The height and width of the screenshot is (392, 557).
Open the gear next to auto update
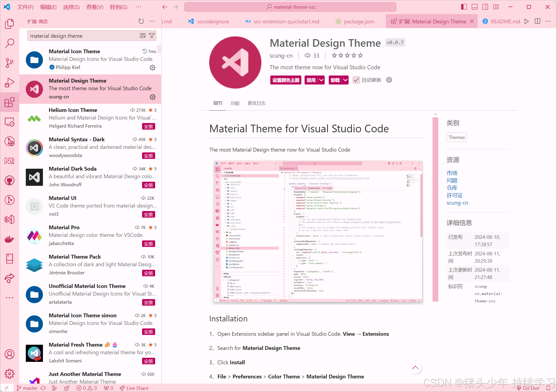coord(389,80)
